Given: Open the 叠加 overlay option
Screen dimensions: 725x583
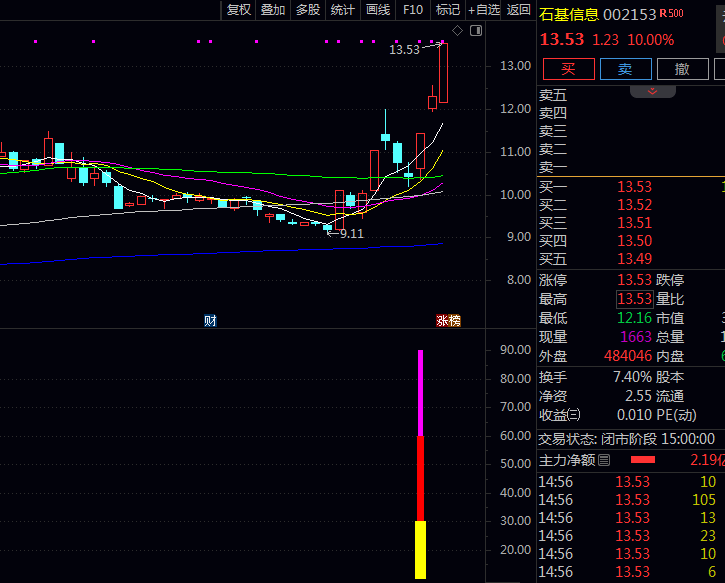Looking at the screenshot, I should pos(273,10).
